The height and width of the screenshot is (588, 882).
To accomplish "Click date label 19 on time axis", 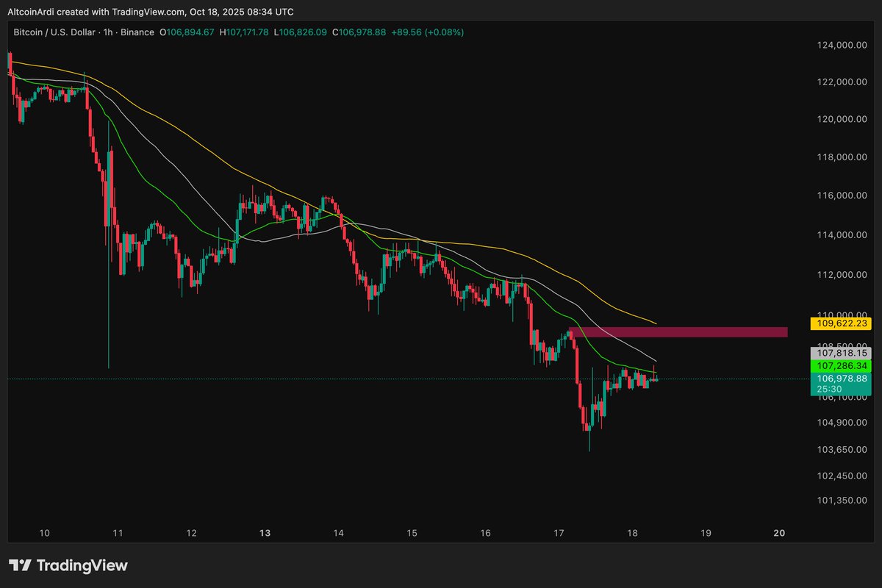I will [706, 533].
